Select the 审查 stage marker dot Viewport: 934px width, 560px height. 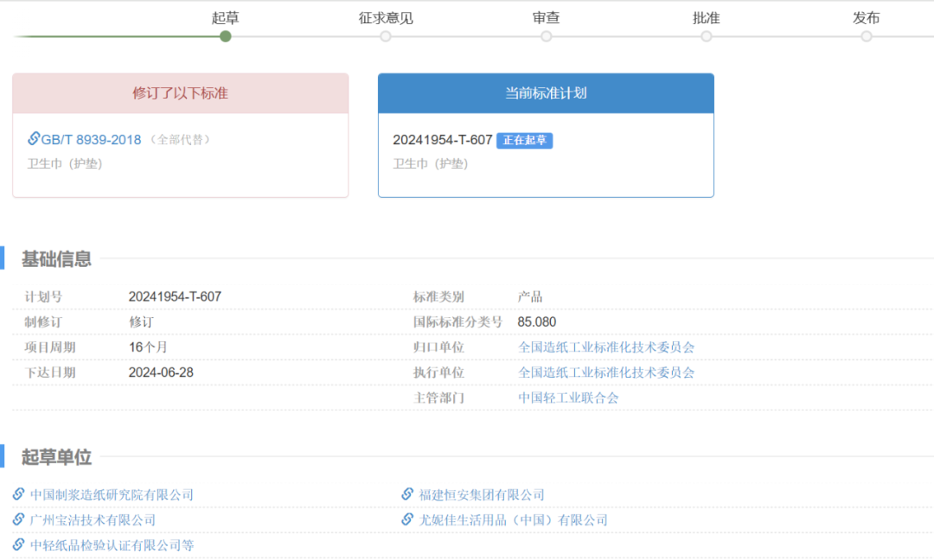click(547, 36)
